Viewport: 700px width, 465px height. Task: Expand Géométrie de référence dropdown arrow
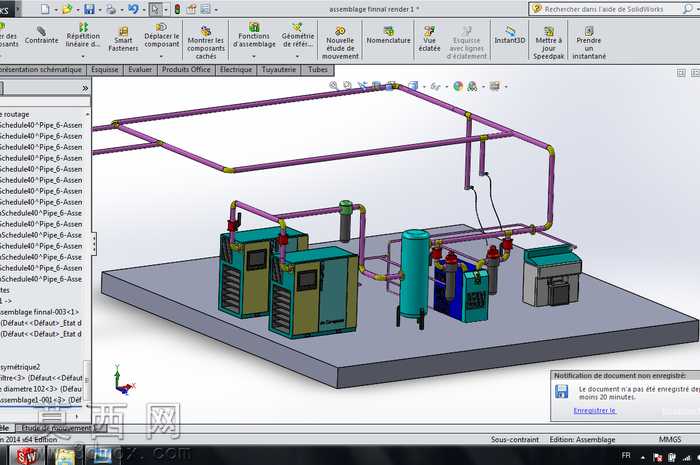tap(297, 56)
